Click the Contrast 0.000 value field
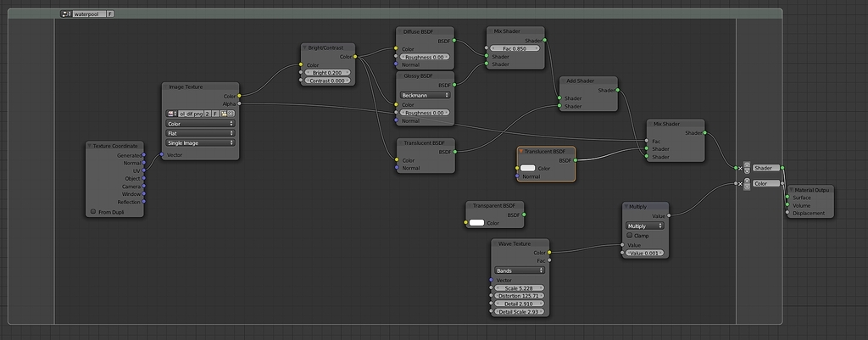Viewport: 868px width, 340px height. tap(327, 81)
